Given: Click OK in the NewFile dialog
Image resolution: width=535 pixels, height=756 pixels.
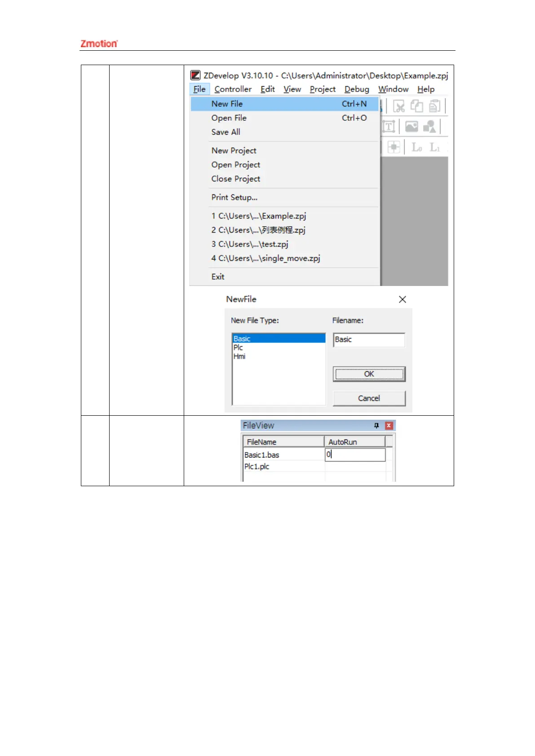Looking at the screenshot, I should (369, 374).
